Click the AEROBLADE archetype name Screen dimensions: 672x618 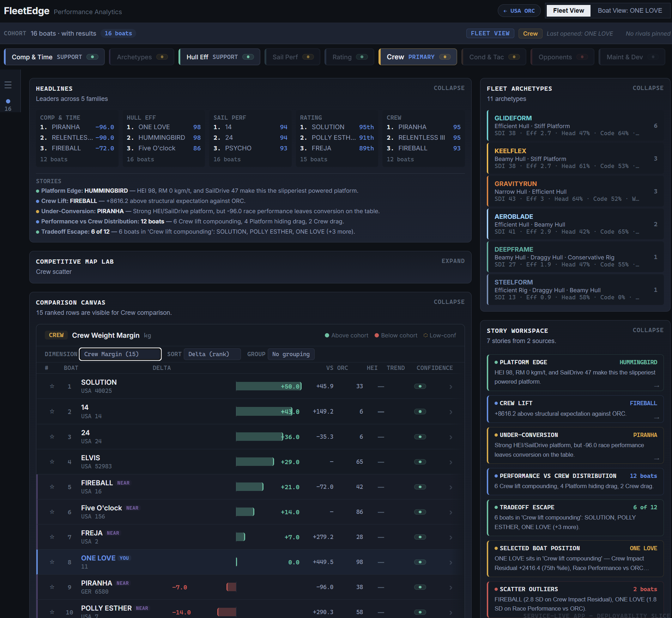pos(514,216)
